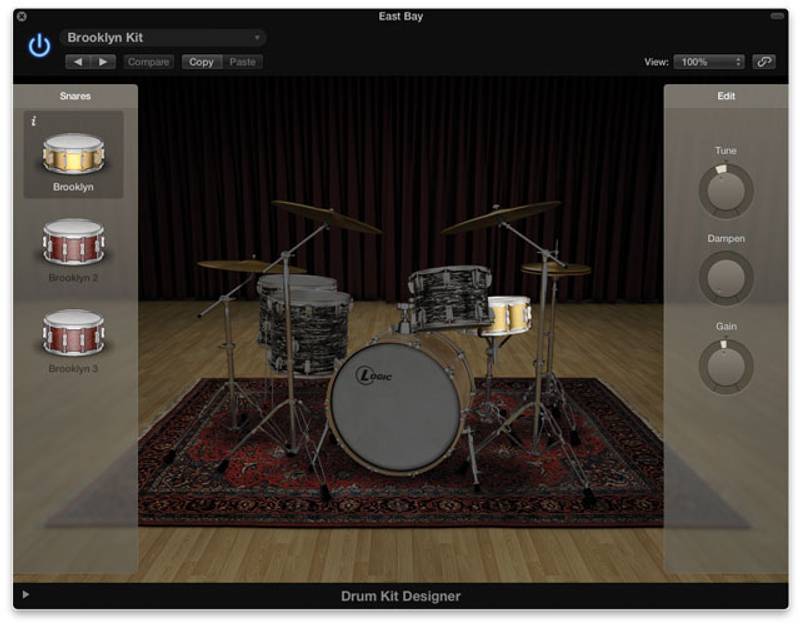Toggle the plug-in power button
Viewport: 800px width, 625px height.
pos(39,45)
